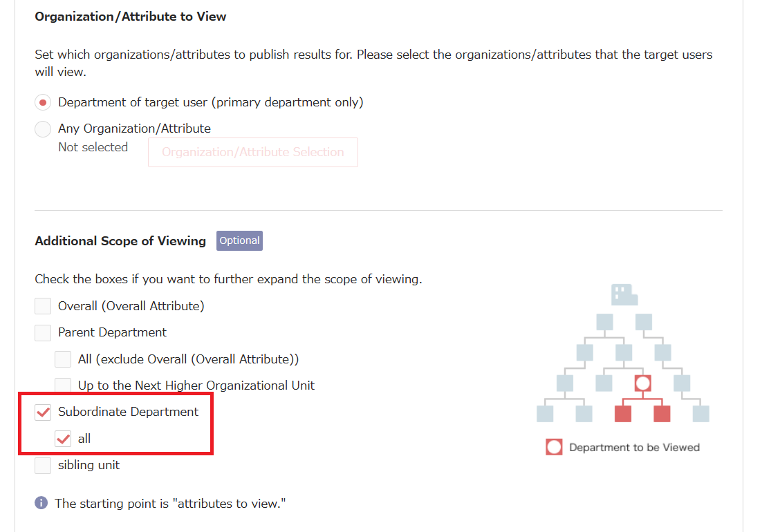Choose the "Any Organization/Attribute" radio option
The width and height of the screenshot is (771, 532).
43,129
